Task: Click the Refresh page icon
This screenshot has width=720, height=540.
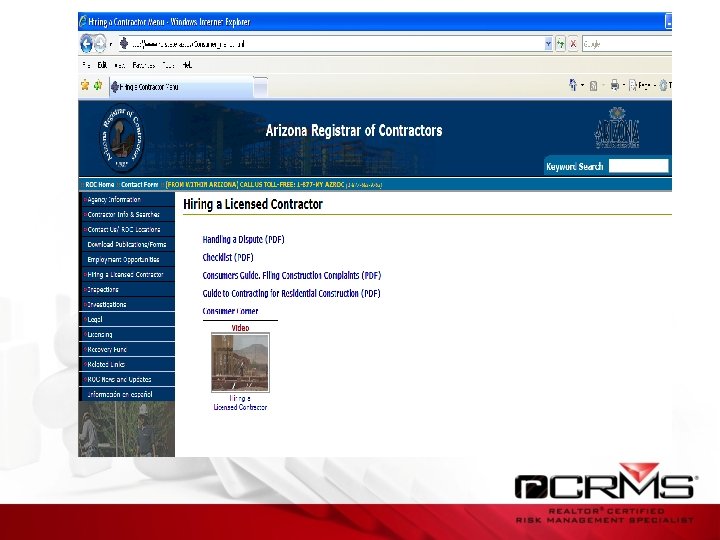Action: pyautogui.click(x=560, y=44)
